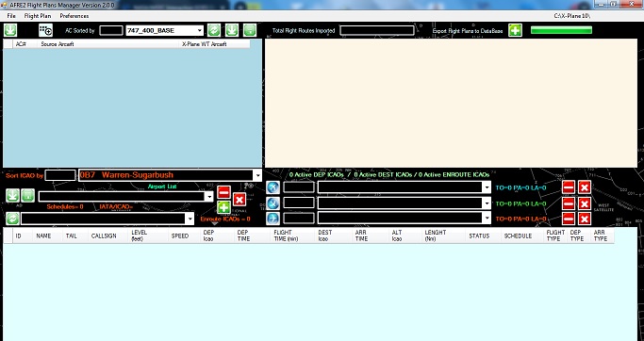Open the File menu
Screen dimensions: 644x341
11,16
